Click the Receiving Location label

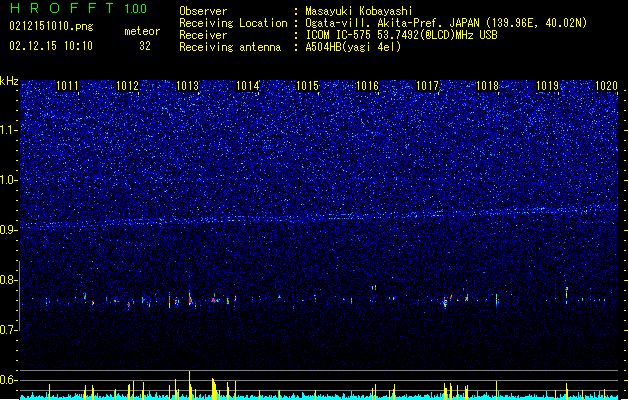[233, 23]
